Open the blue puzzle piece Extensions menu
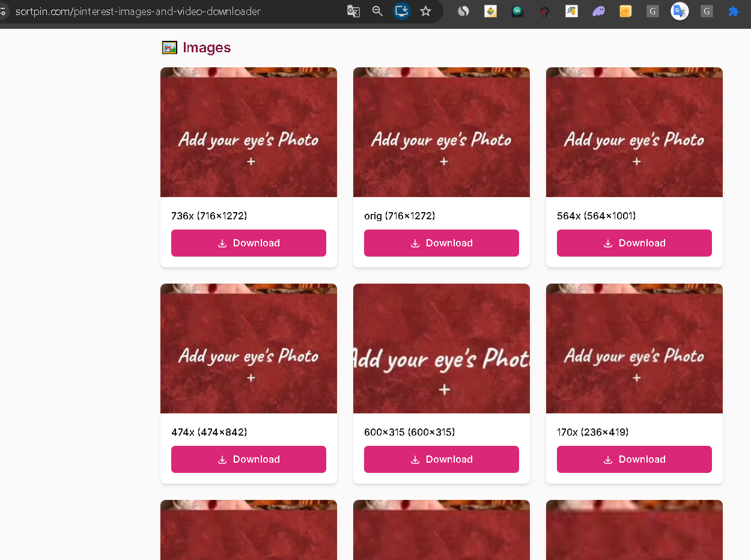Image resolution: width=751 pixels, height=560 pixels. 734,11
